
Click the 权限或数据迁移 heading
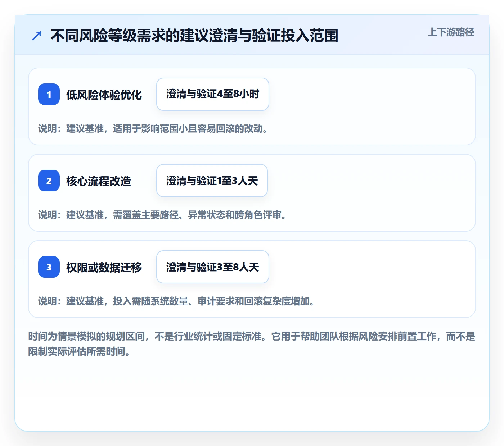(x=104, y=267)
